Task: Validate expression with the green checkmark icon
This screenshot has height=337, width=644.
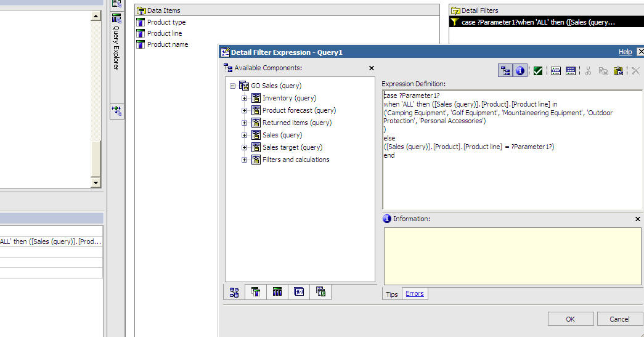Action: pos(537,71)
